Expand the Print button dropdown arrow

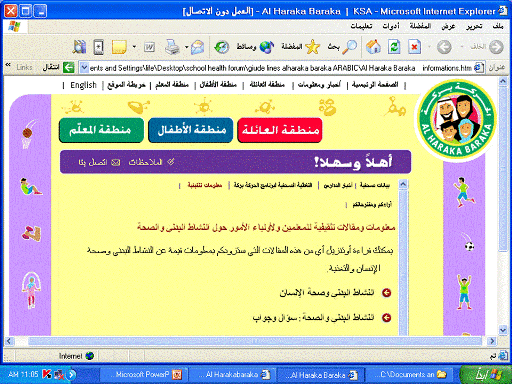coord(187,47)
